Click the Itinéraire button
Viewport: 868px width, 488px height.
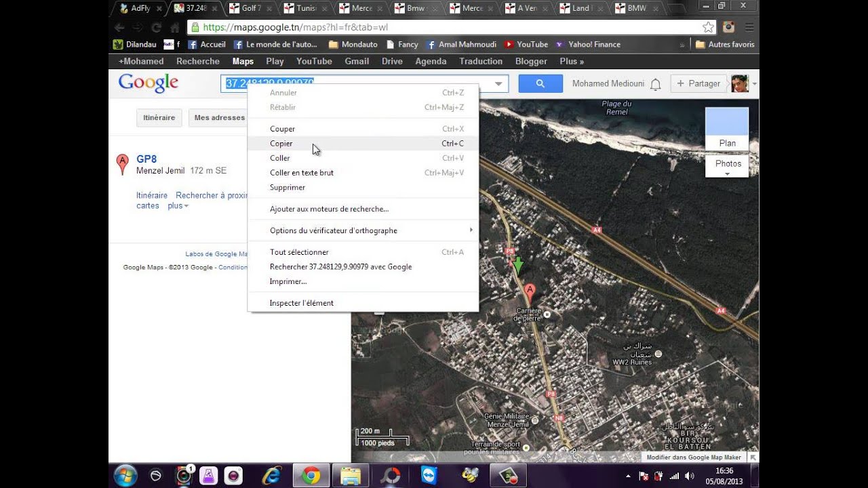pyautogui.click(x=159, y=118)
